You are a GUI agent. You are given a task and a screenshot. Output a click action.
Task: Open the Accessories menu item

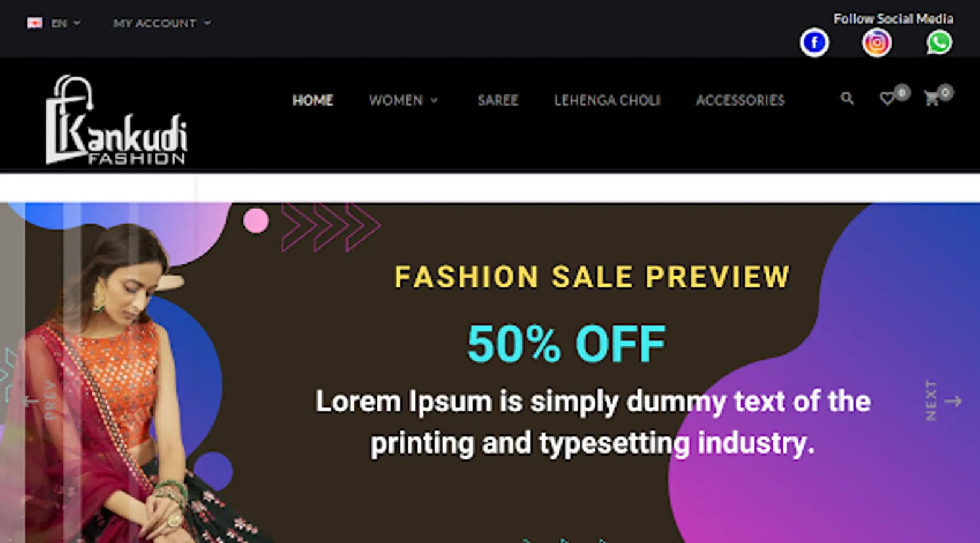tap(740, 100)
